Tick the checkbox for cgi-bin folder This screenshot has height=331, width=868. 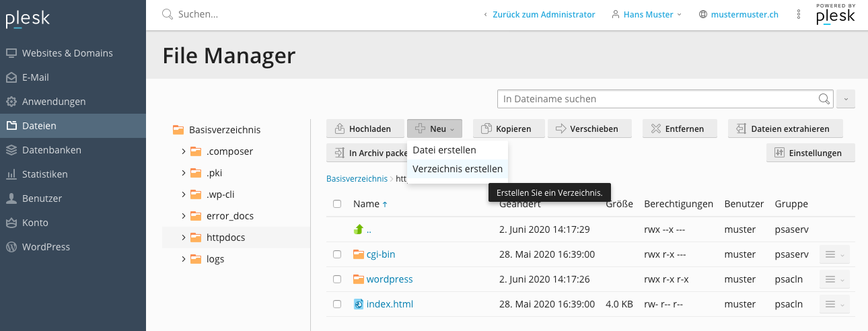pos(337,254)
